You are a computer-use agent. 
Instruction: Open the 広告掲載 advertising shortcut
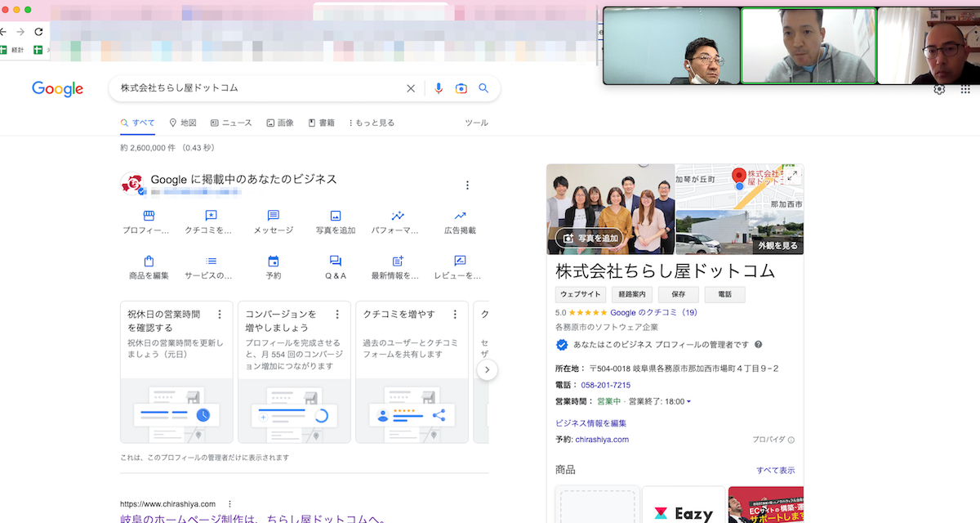[460, 222]
